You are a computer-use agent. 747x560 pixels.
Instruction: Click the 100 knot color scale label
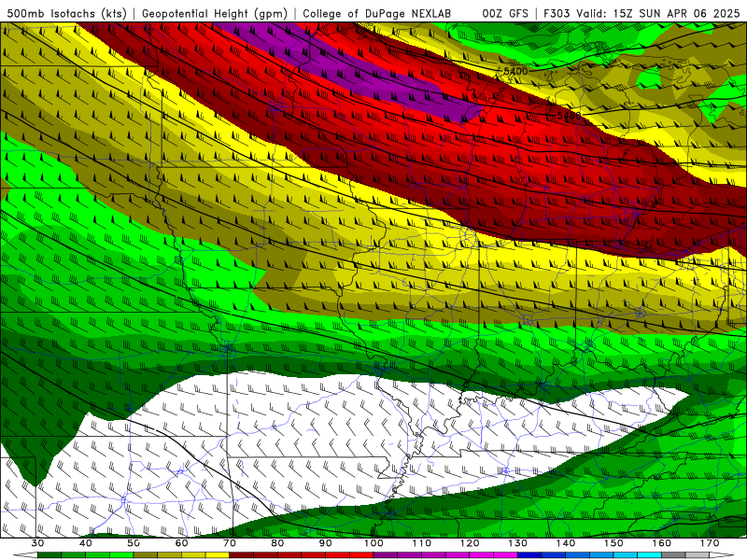coord(373,543)
